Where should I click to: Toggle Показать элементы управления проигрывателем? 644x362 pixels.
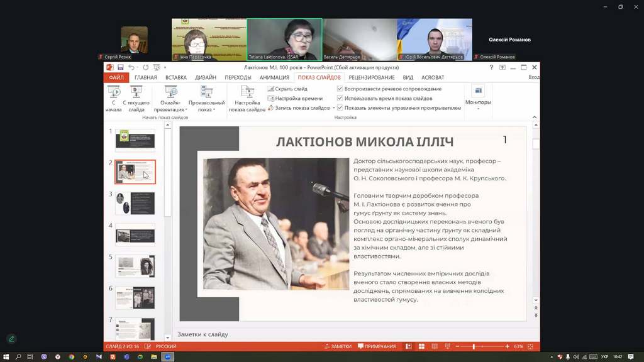pyautogui.click(x=340, y=108)
